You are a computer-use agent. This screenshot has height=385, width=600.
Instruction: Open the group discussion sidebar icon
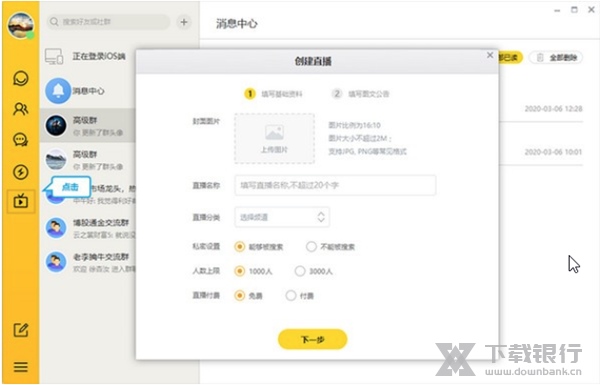pyautogui.click(x=21, y=140)
